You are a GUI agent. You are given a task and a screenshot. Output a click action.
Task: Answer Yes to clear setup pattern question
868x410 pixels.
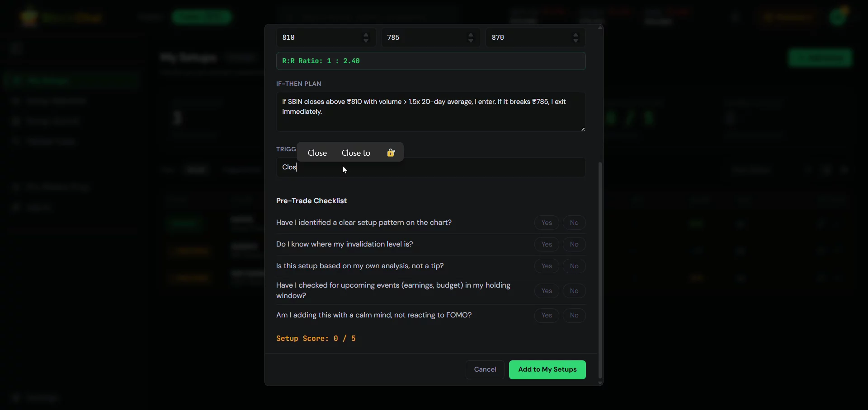pyautogui.click(x=547, y=223)
